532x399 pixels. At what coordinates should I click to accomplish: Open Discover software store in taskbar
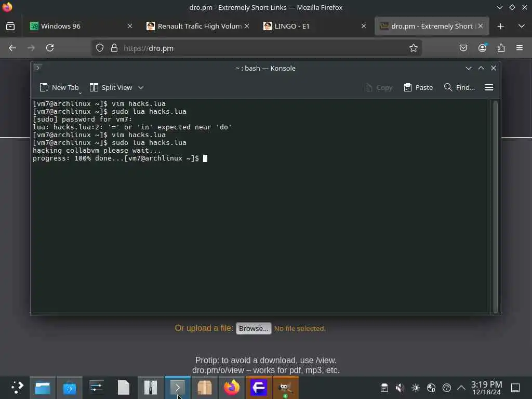(x=70, y=388)
